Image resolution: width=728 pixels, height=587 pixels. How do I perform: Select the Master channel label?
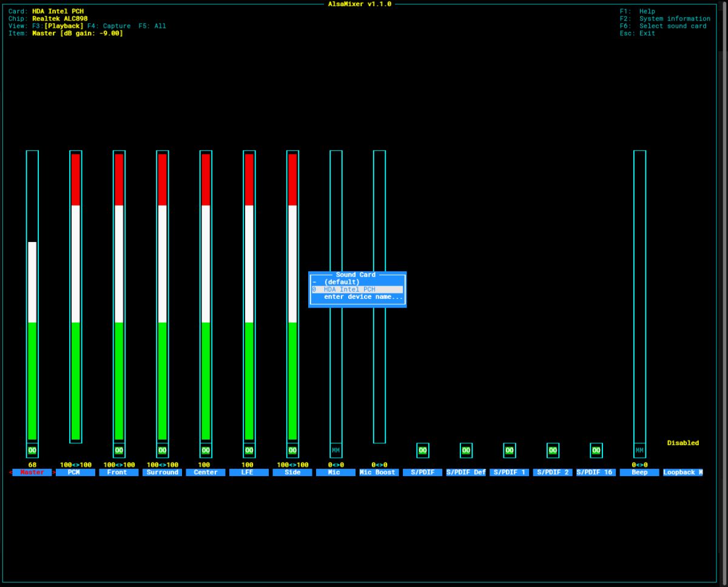[x=32, y=472]
